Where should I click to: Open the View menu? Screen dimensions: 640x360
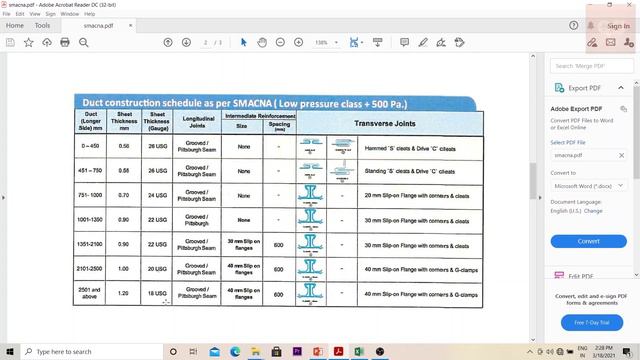coord(35,14)
